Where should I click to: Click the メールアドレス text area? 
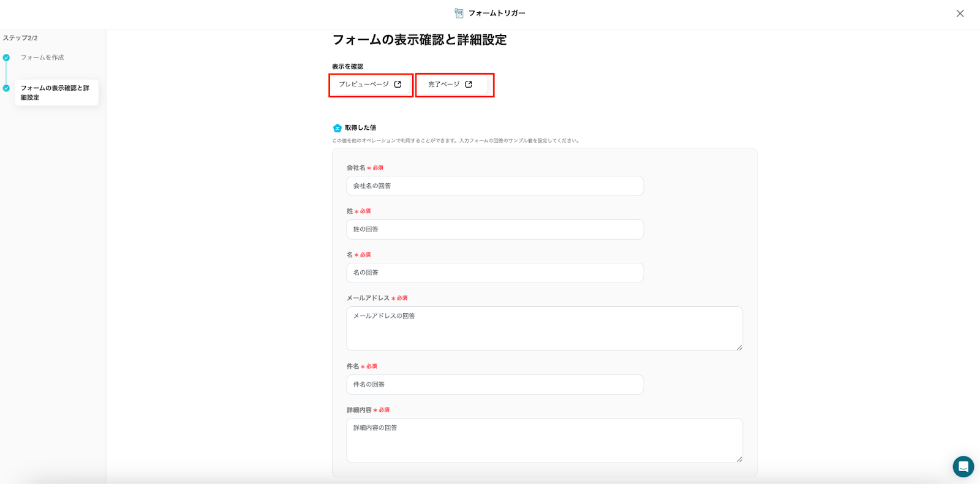click(544, 328)
